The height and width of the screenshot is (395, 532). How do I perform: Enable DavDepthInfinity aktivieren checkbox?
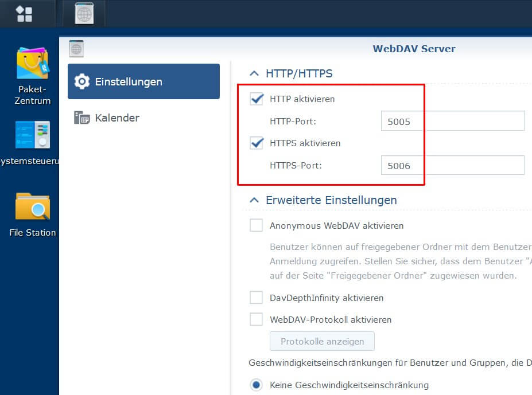(256, 298)
